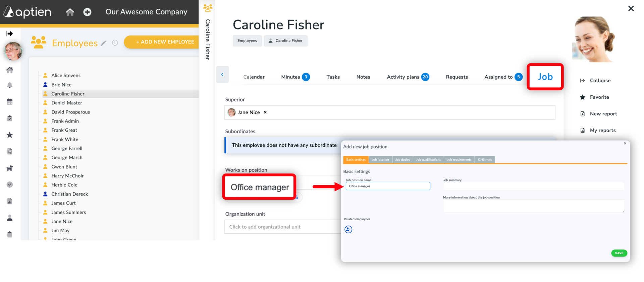Image resolution: width=644 pixels, height=282 pixels.
Task: Open documents icon in sidebar
Action: tap(10, 151)
